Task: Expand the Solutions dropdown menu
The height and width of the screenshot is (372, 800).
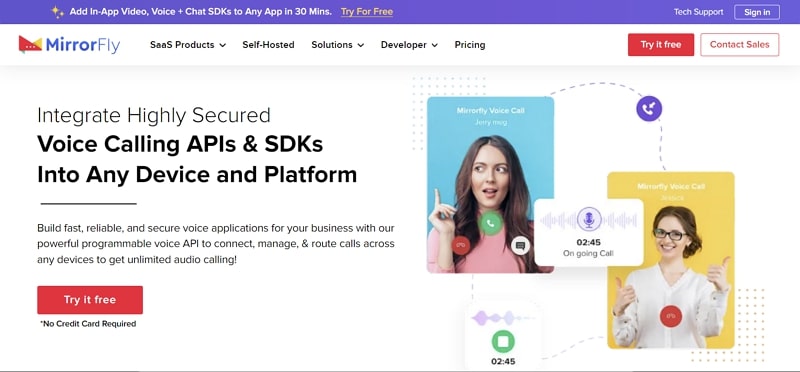Action: pos(338,45)
